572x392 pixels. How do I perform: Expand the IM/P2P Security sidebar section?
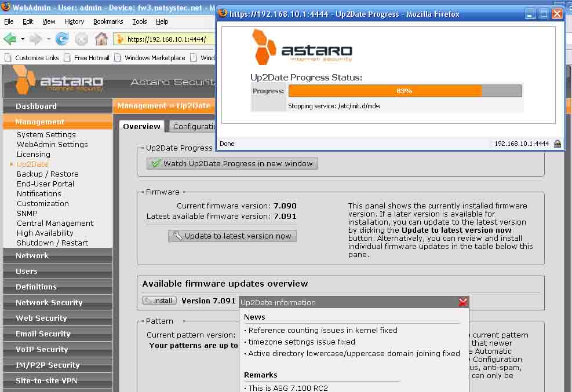[57, 365]
